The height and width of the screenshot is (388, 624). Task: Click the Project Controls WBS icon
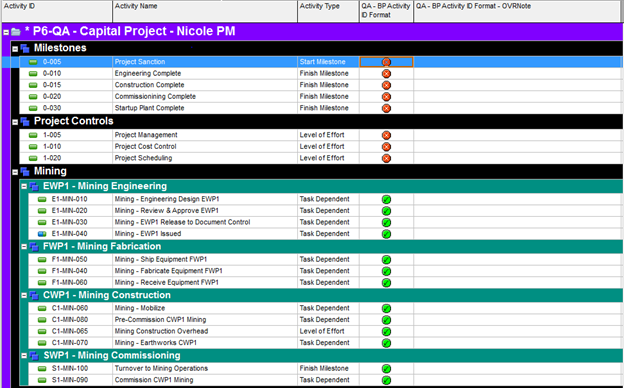pyautogui.click(x=25, y=122)
